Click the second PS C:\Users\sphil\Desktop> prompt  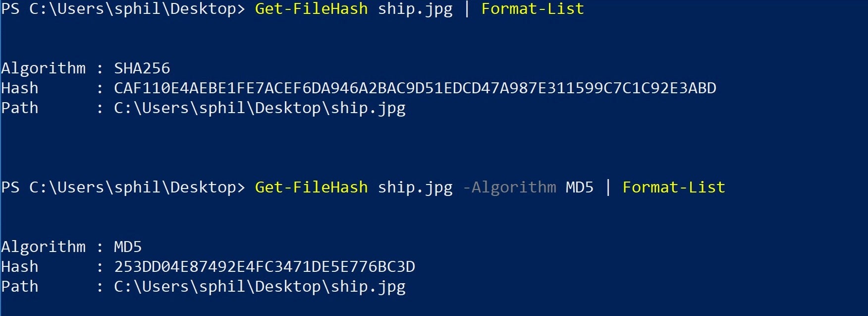[x=123, y=187]
